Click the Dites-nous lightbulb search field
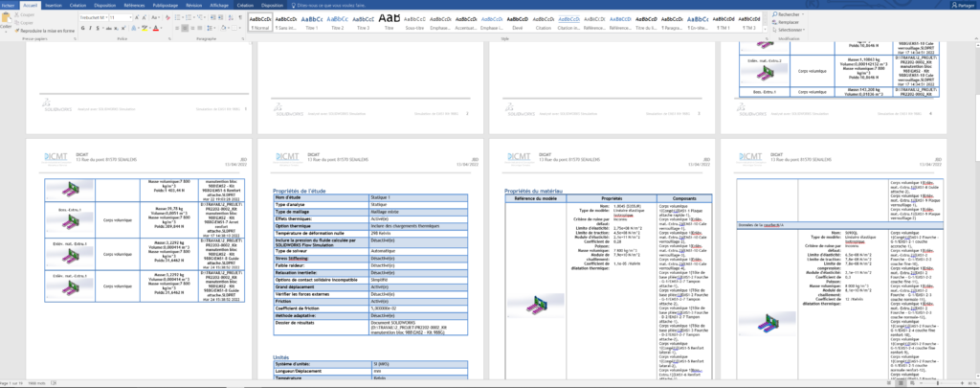Screen dimensions: 980x388 pos(327,5)
